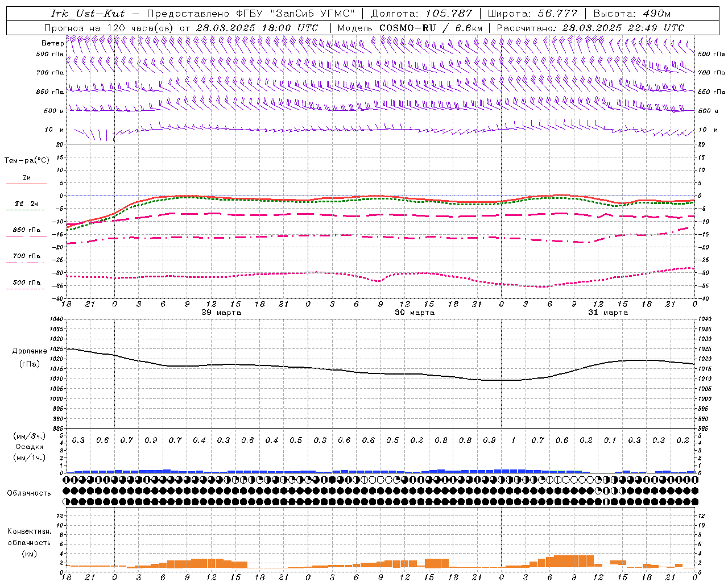Click the Прогноз на 120 часа(ов) text
Viewport: 728px width, 582px height.
click(x=109, y=28)
